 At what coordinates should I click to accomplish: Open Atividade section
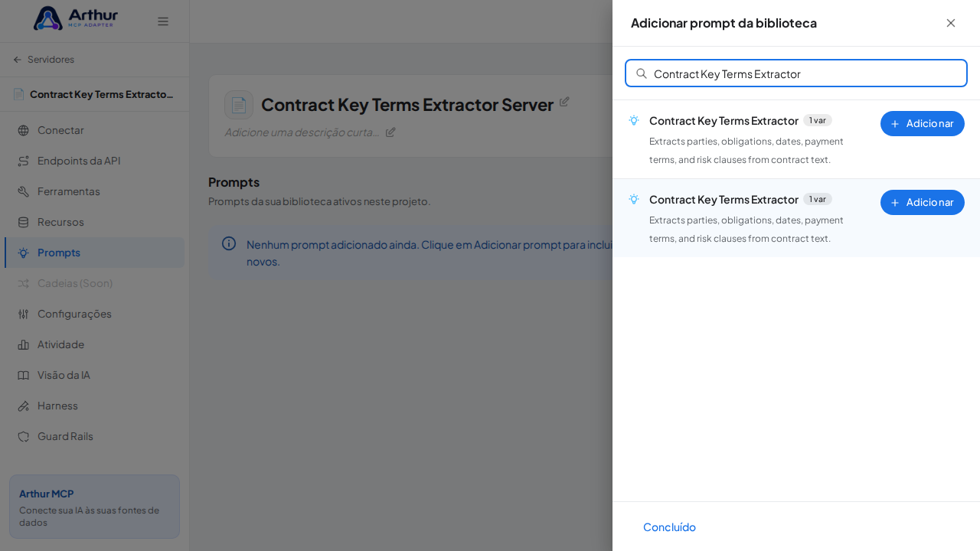(94, 344)
